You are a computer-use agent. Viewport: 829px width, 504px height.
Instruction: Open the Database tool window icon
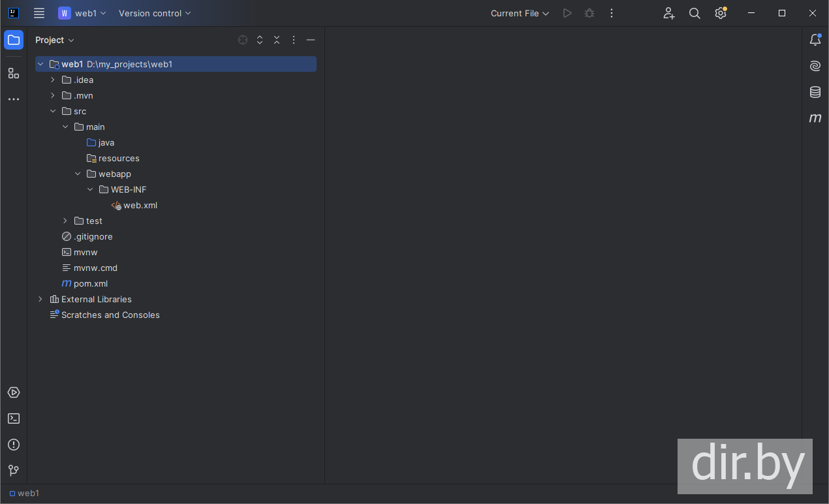tap(815, 92)
